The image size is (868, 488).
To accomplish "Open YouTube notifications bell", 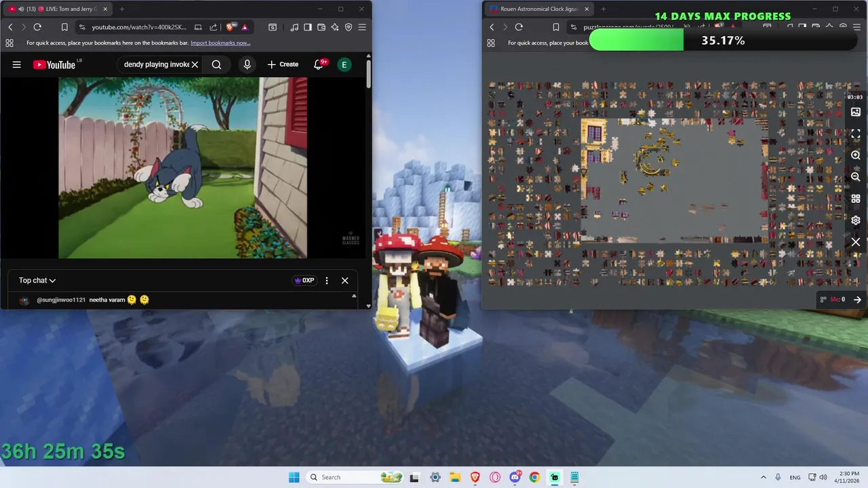I will pyautogui.click(x=318, y=64).
